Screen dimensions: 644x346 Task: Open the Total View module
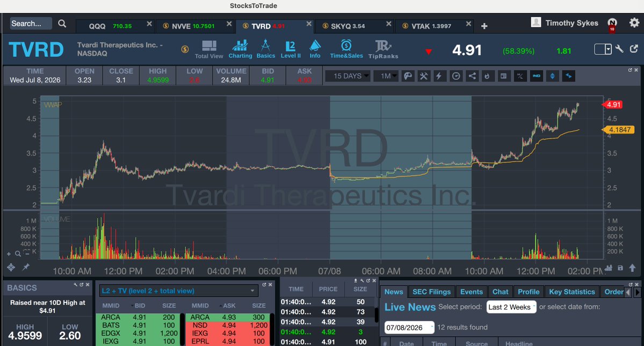[x=208, y=49]
